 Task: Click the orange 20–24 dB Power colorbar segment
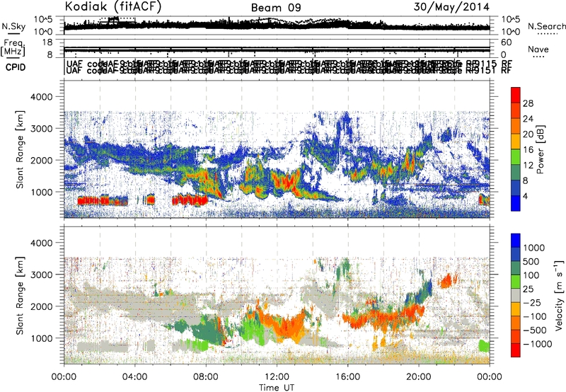coord(516,126)
